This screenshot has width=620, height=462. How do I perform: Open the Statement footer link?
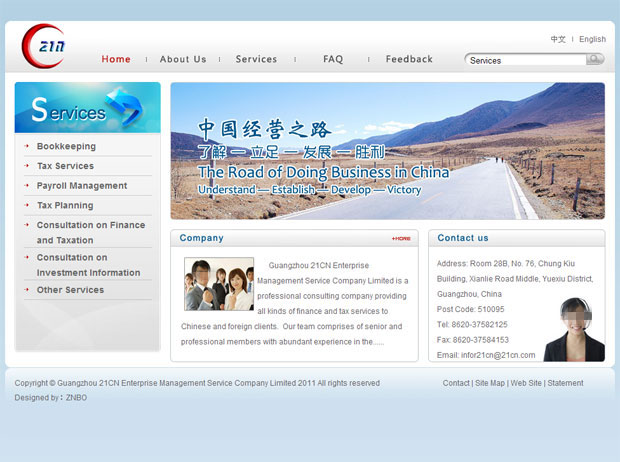click(565, 383)
